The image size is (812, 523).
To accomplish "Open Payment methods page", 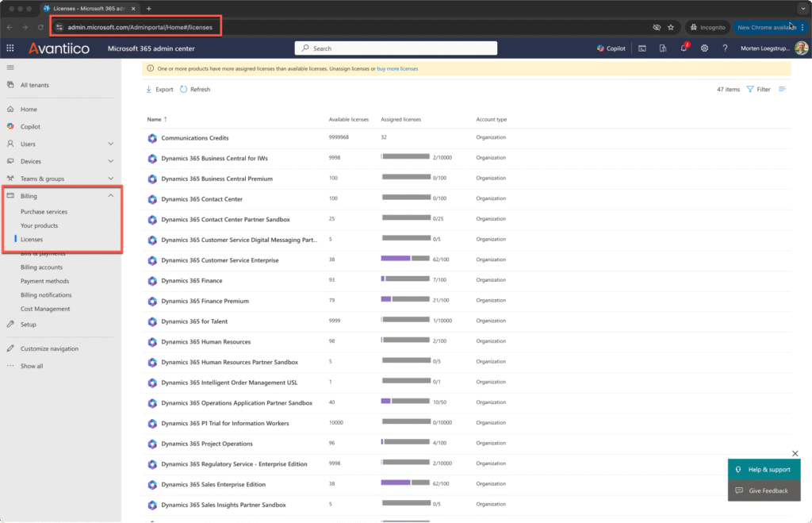I will 44,281.
